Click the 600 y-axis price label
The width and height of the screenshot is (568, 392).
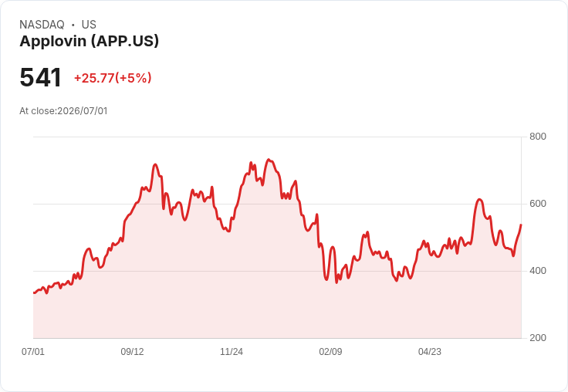(x=538, y=204)
